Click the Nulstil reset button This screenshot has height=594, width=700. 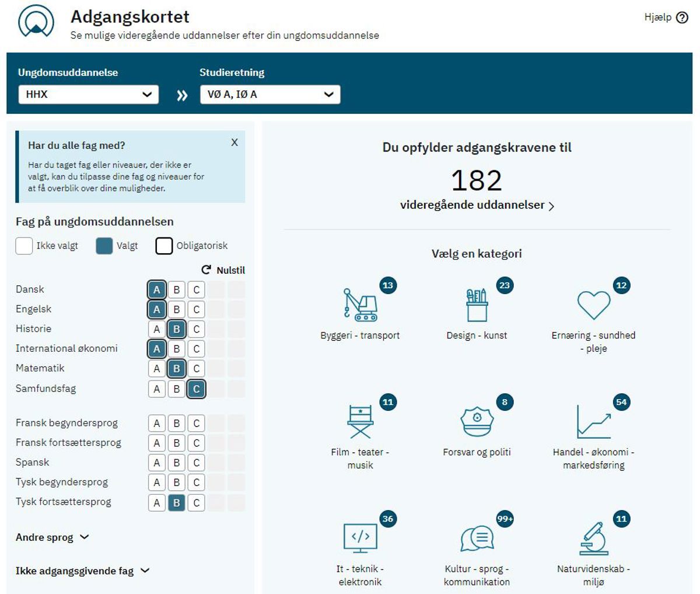click(223, 270)
